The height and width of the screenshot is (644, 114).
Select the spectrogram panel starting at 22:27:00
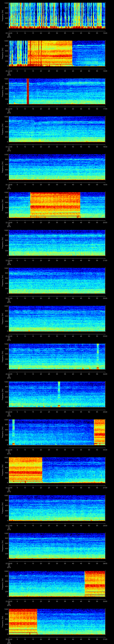[57, 508]
